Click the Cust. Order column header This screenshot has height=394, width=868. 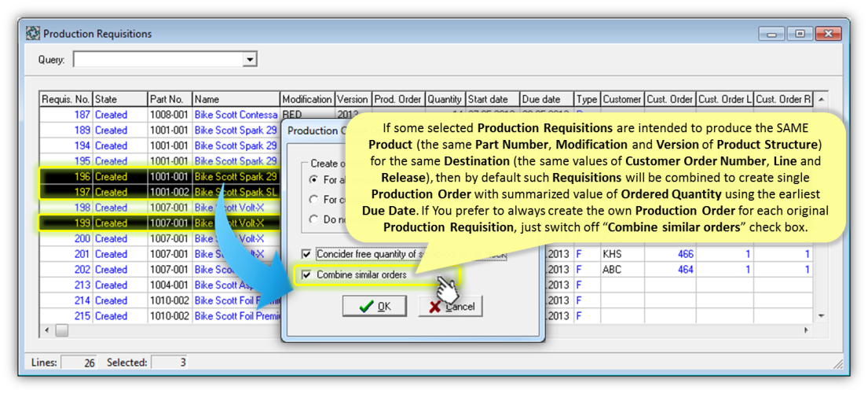669,99
